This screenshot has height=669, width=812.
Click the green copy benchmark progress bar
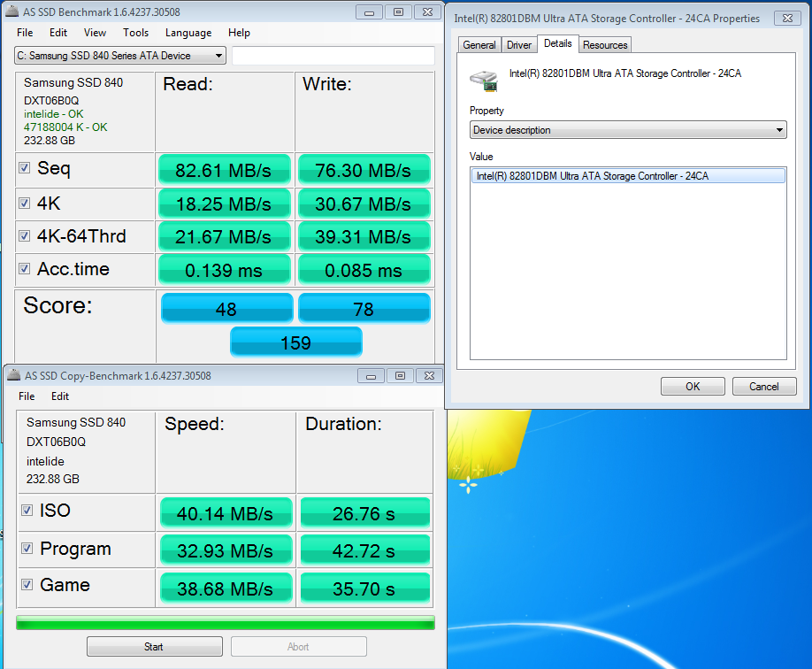click(x=225, y=623)
